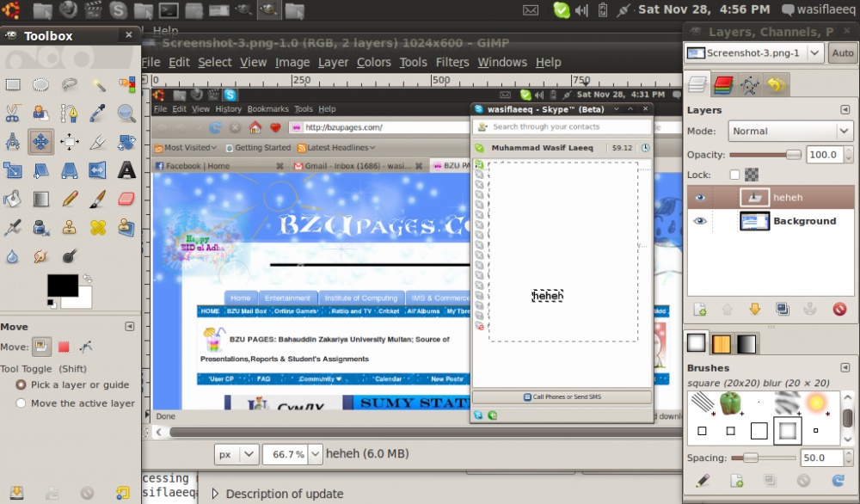Select the Eraser tool
Screen dimensions: 860x504
pos(126,199)
